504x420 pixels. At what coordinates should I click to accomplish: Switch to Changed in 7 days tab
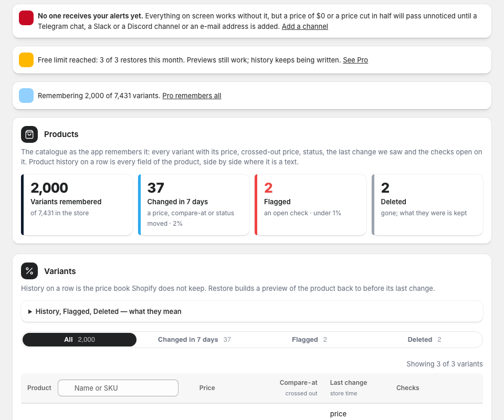pos(194,340)
